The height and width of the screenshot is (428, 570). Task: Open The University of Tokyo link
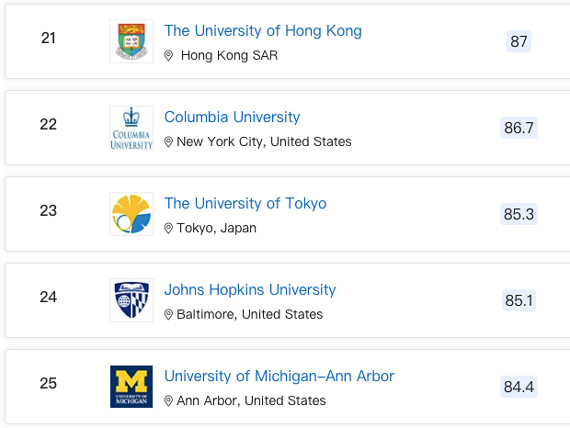pyautogui.click(x=245, y=203)
